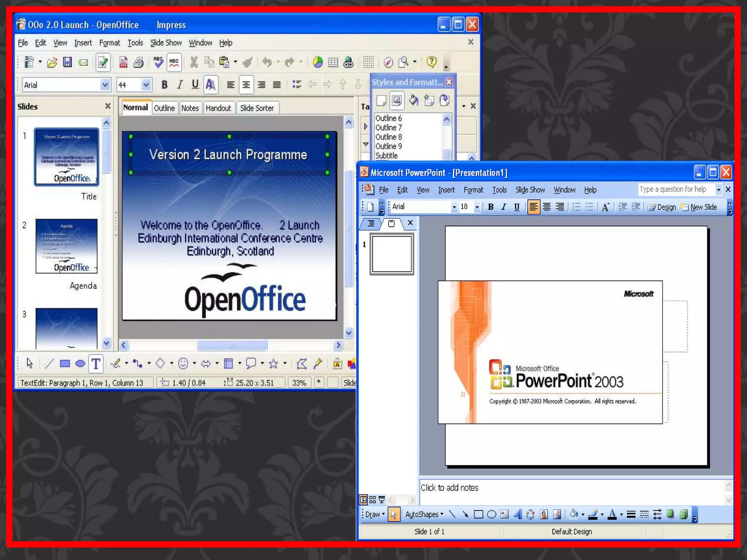Switch to the Slide Sorter tab
Viewport: 747px width, 560px height.
(257, 108)
